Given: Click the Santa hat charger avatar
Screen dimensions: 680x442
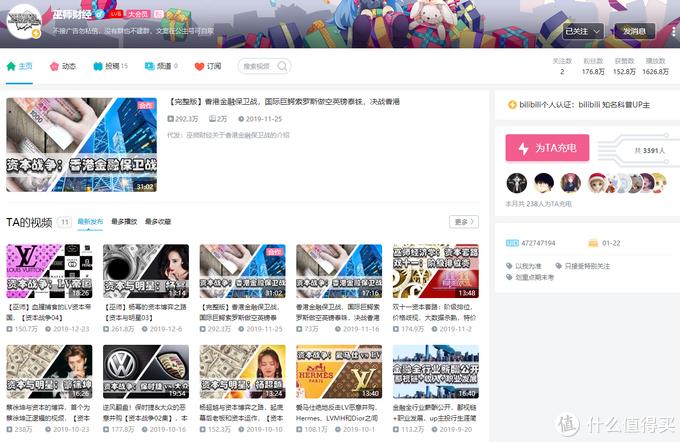Looking at the screenshot, I should point(598,183).
